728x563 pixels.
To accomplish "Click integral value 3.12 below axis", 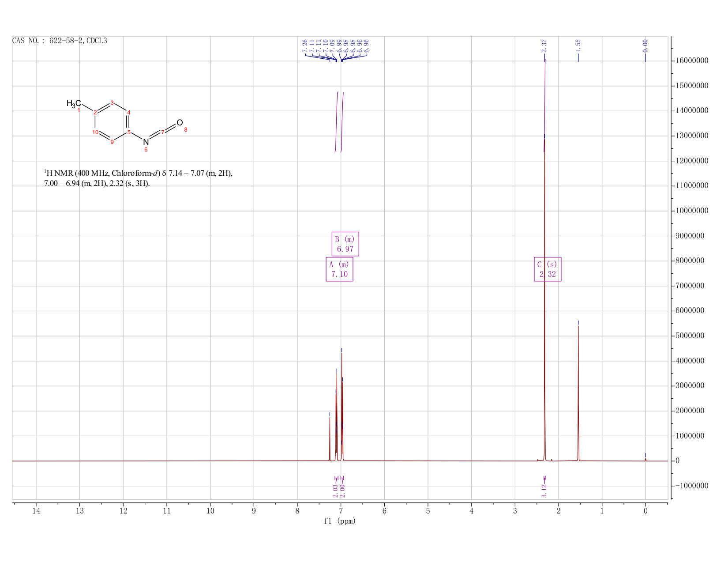I will (544, 490).
